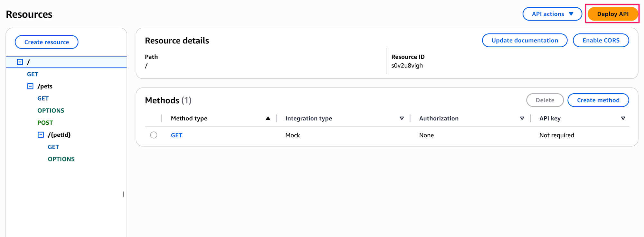Select OPTIONS method under /pets
This screenshot has height=237, width=644.
(51, 111)
